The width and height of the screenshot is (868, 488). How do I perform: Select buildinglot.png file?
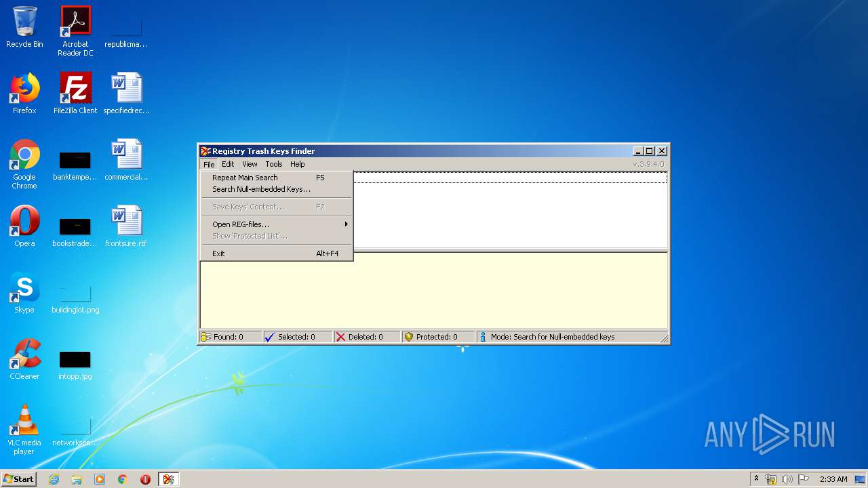[x=75, y=297]
